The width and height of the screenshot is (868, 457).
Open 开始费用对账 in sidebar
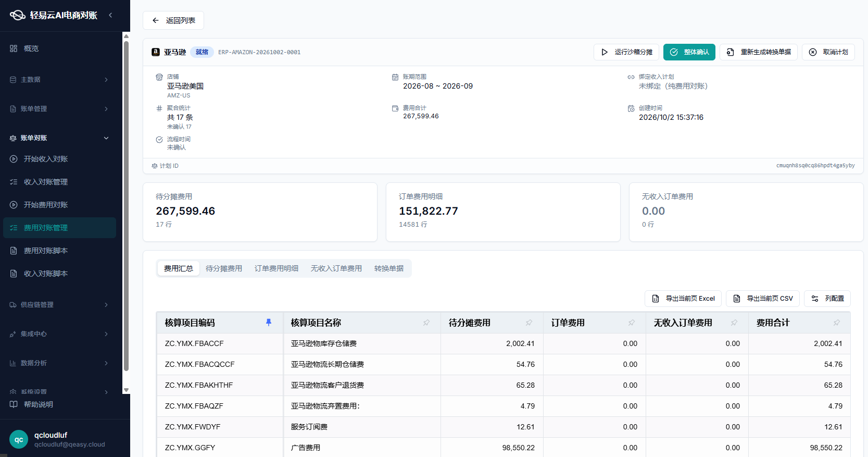(x=59, y=205)
